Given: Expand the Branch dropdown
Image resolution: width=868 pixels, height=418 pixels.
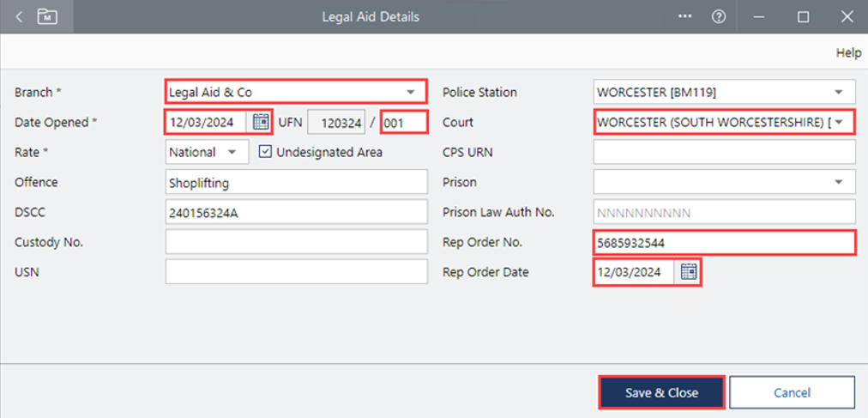Looking at the screenshot, I should click(x=410, y=92).
